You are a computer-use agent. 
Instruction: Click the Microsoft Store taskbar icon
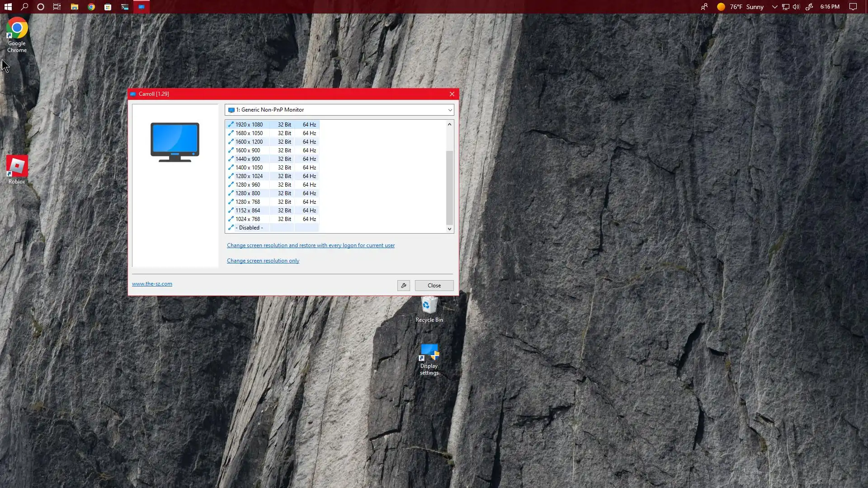click(x=108, y=7)
